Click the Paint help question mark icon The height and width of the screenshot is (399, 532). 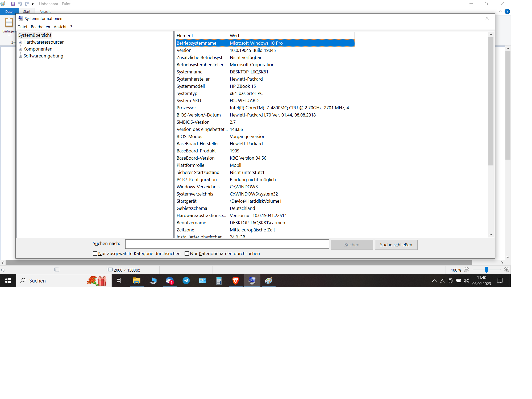pyautogui.click(x=507, y=11)
